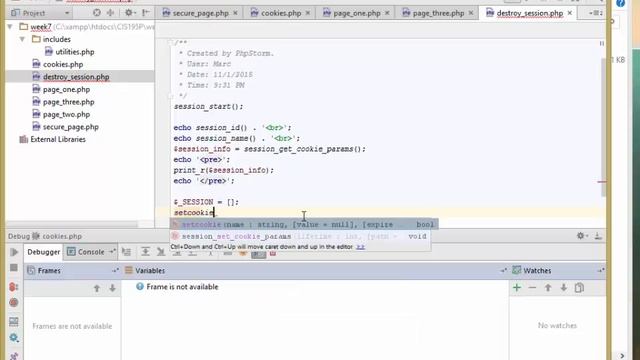Open the Project view dropdown
The image size is (640, 360).
67,13
